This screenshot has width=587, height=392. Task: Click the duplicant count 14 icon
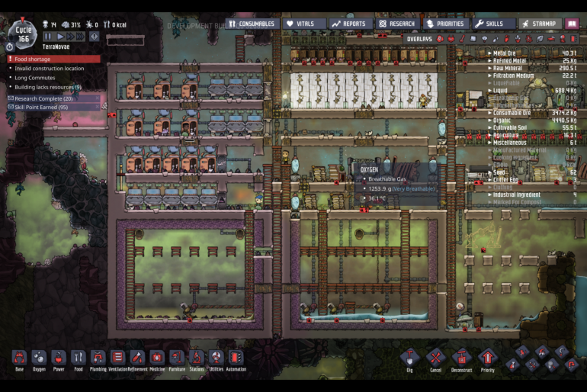[x=49, y=24]
